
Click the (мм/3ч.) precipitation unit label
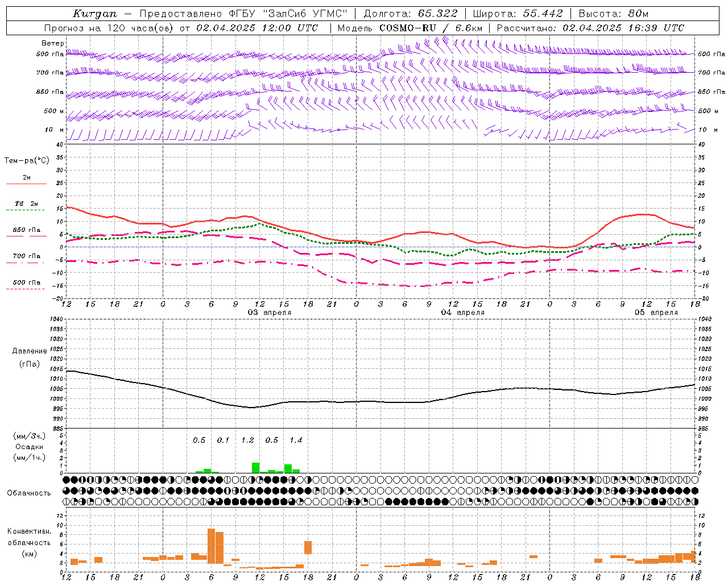pos(30,436)
